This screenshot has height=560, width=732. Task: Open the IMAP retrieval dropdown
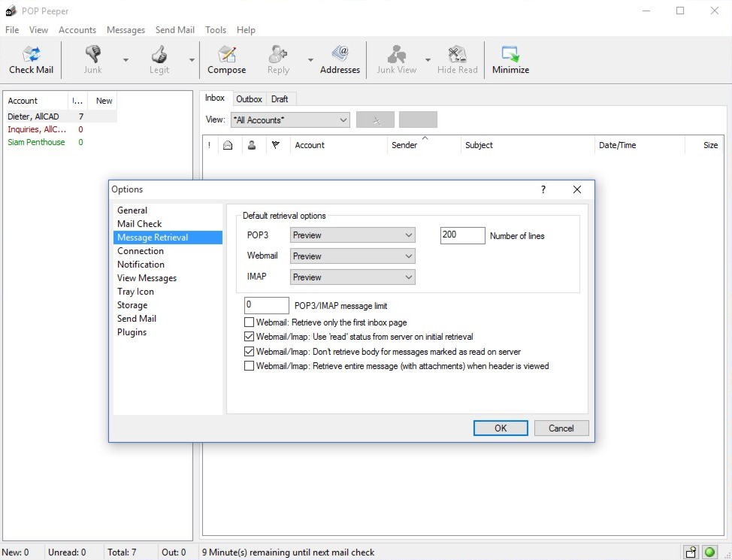pos(352,277)
